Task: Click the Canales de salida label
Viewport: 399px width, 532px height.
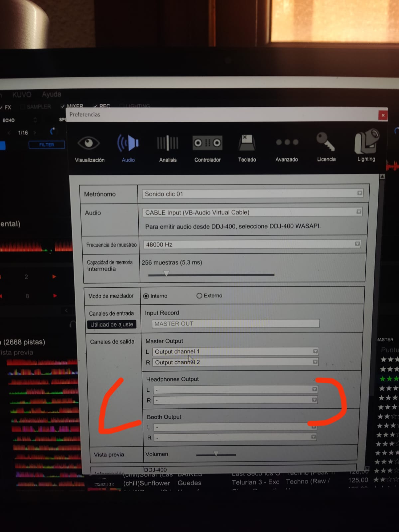Action: point(112,341)
